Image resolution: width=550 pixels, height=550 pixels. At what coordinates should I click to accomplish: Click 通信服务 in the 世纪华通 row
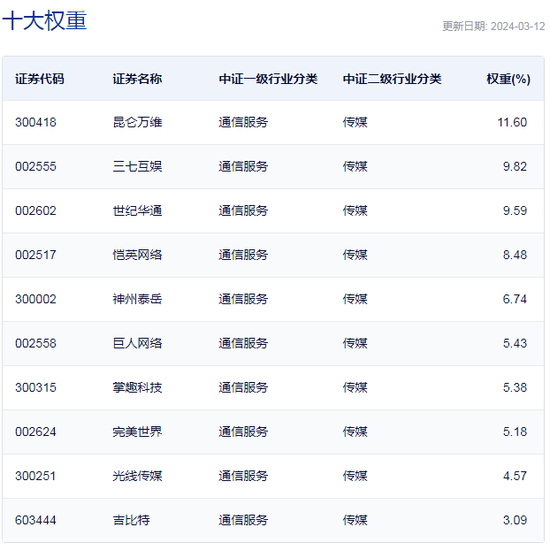click(243, 211)
